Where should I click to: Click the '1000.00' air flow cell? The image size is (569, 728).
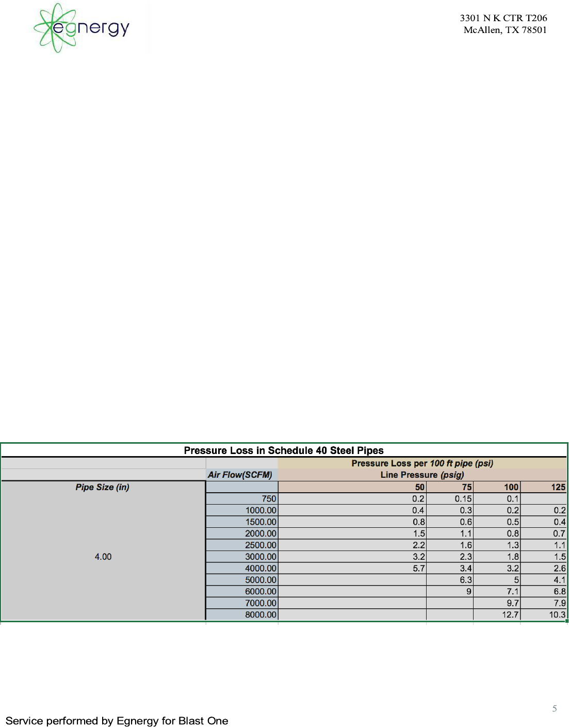(x=242, y=510)
